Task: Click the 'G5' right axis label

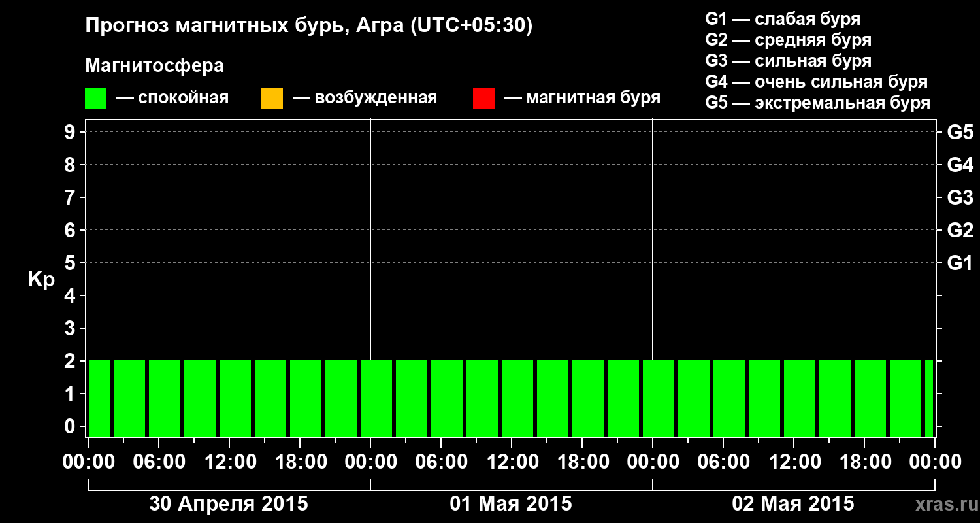Action: pyautogui.click(x=960, y=132)
